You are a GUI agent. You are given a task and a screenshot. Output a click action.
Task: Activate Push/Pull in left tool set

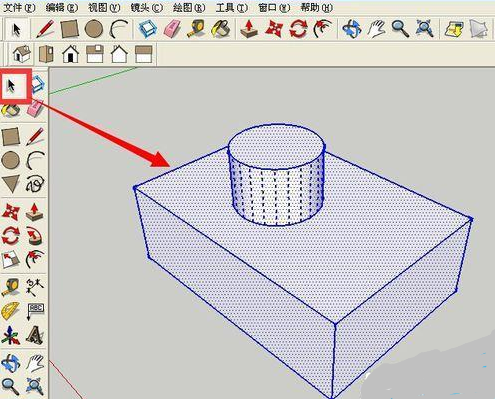[35, 212]
